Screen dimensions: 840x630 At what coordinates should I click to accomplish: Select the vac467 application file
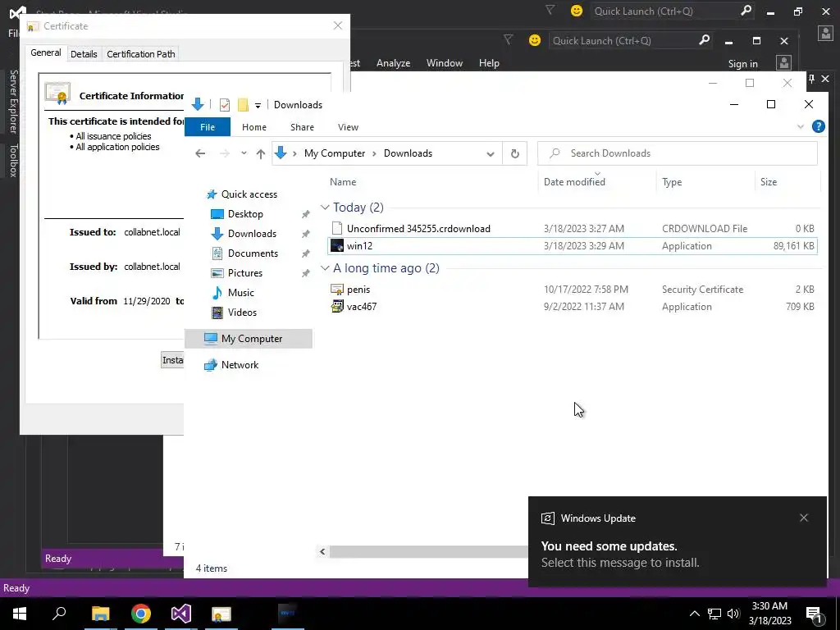tap(573, 307)
